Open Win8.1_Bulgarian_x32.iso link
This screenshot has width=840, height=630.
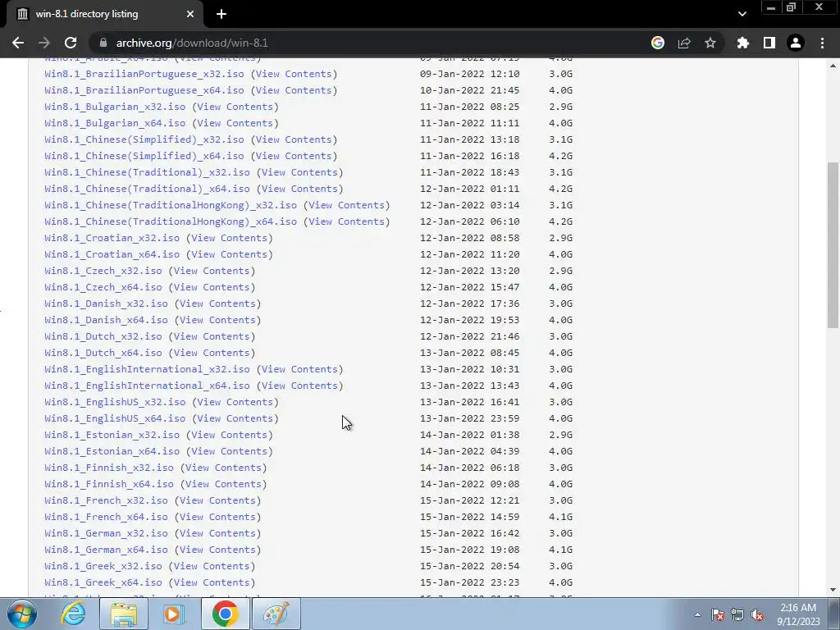tap(115, 107)
